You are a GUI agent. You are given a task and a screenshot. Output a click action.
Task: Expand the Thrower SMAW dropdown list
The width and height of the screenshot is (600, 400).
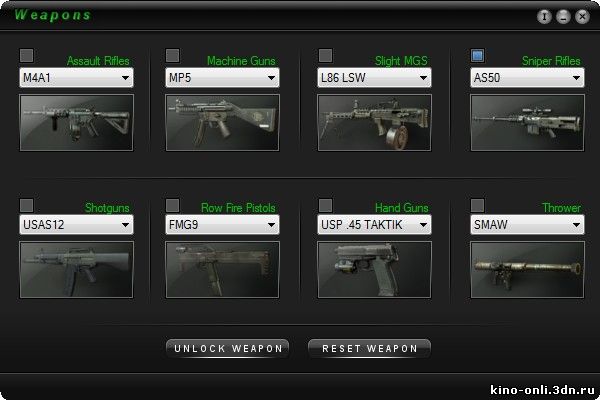[x=527, y=225]
